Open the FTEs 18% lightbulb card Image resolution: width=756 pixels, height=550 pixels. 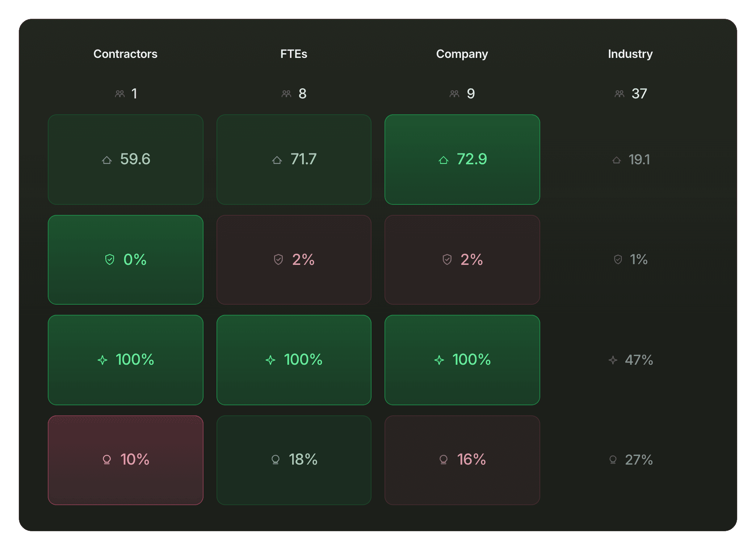tap(294, 460)
